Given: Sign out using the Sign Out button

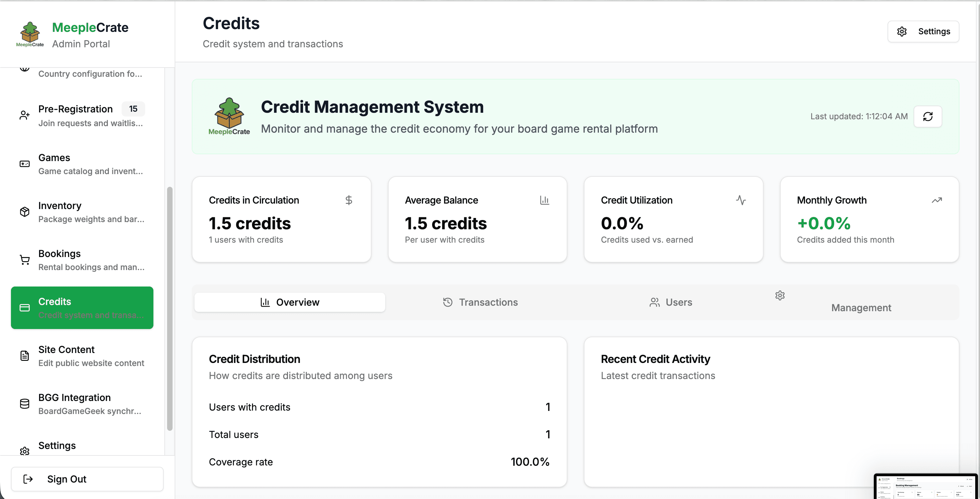Looking at the screenshot, I should point(87,479).
